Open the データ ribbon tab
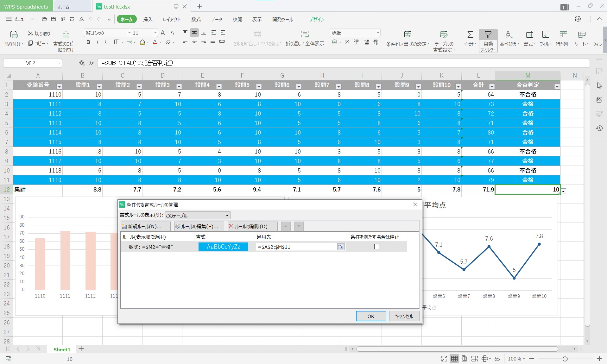The height and width of the screenshot is (364, 607). 217,19
